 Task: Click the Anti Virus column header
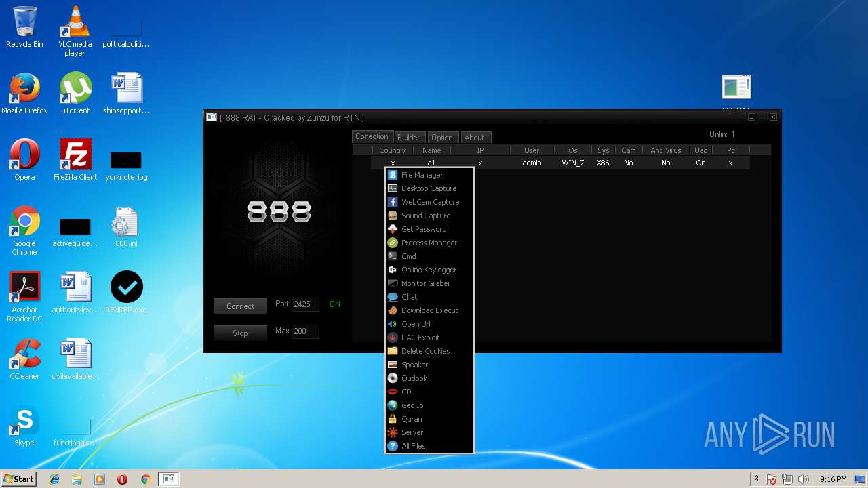[666, 150]
